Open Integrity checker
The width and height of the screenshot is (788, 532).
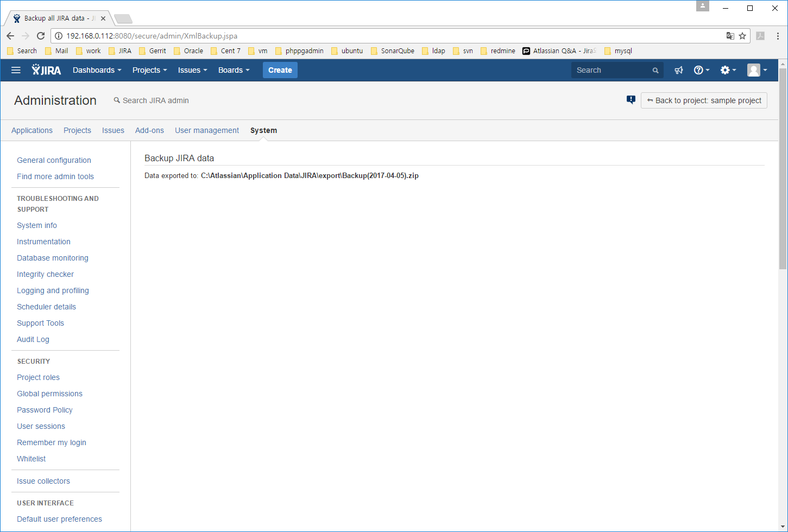pos(45,274)
